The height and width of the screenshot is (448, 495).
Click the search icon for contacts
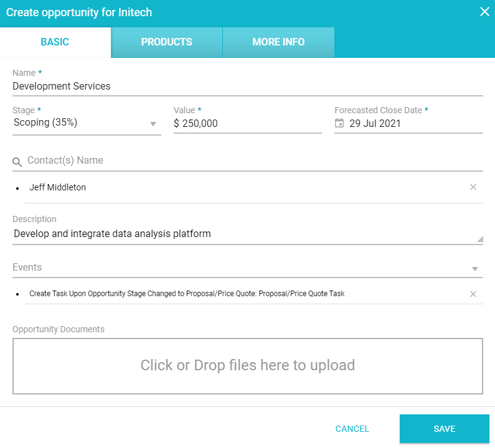pyautogui.click(x=17, y=162)
